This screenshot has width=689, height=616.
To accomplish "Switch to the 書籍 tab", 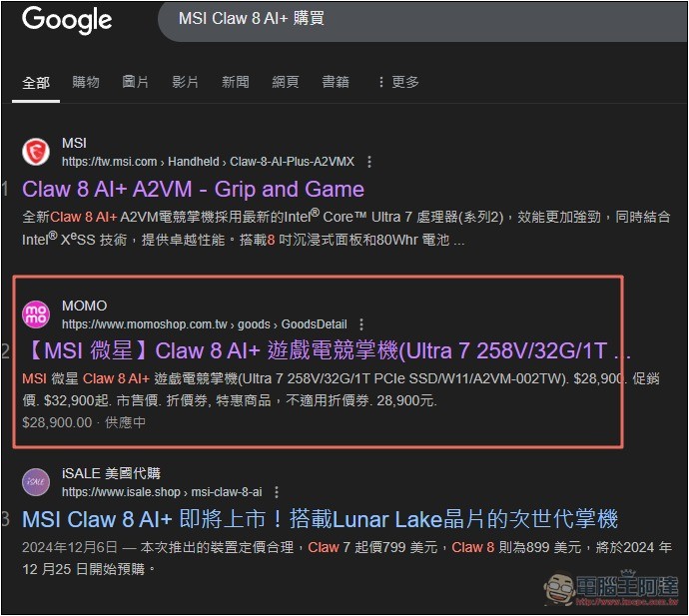I will [336, 82].
